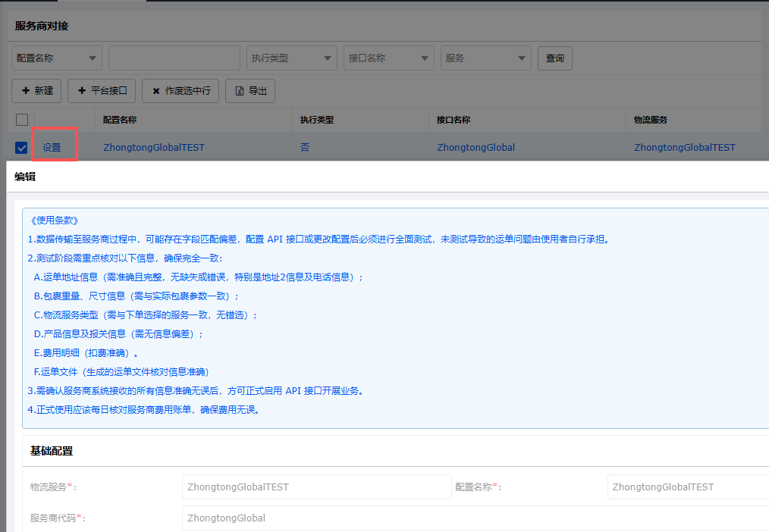Click 作废选中行 to void selected rows
Image resolution: width=769 pixels, height=532 pixels.
(x=180, y=91)
